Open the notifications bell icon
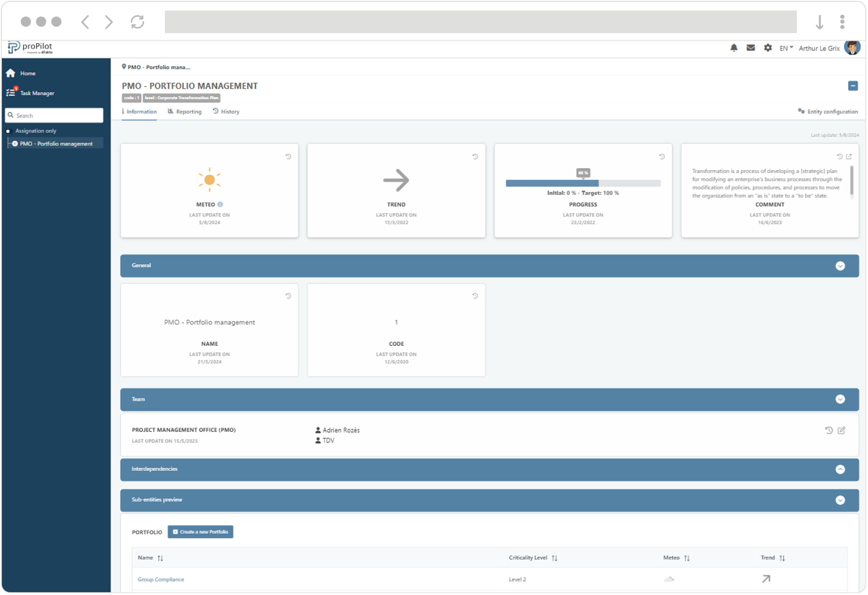 [x=734, y=48]
